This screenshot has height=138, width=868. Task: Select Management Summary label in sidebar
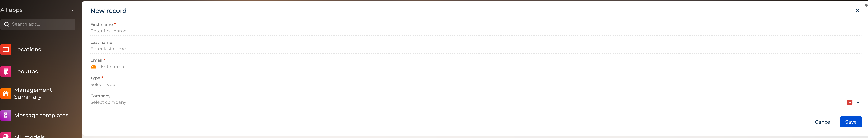pos(33,93)
